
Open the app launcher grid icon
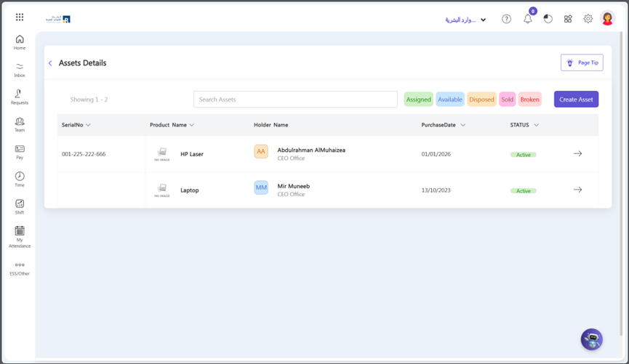pos(19,17)
